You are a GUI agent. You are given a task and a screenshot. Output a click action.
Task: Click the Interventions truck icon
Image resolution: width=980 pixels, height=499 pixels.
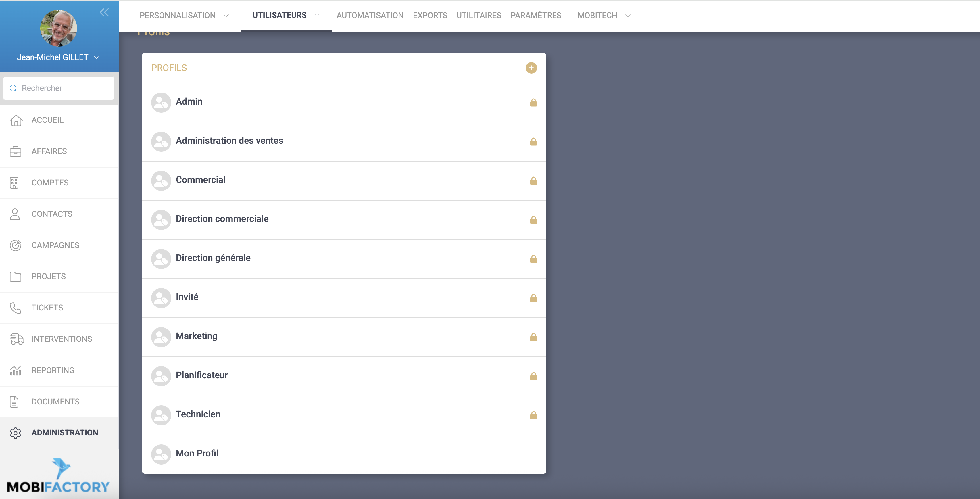tap(16, 339)
